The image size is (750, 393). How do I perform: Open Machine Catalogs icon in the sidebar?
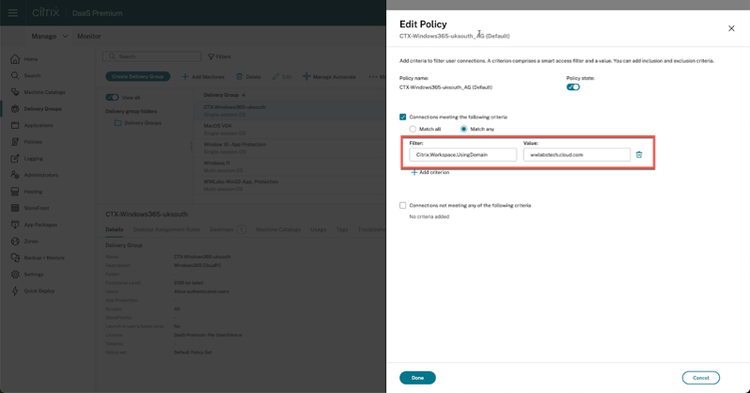15,92
